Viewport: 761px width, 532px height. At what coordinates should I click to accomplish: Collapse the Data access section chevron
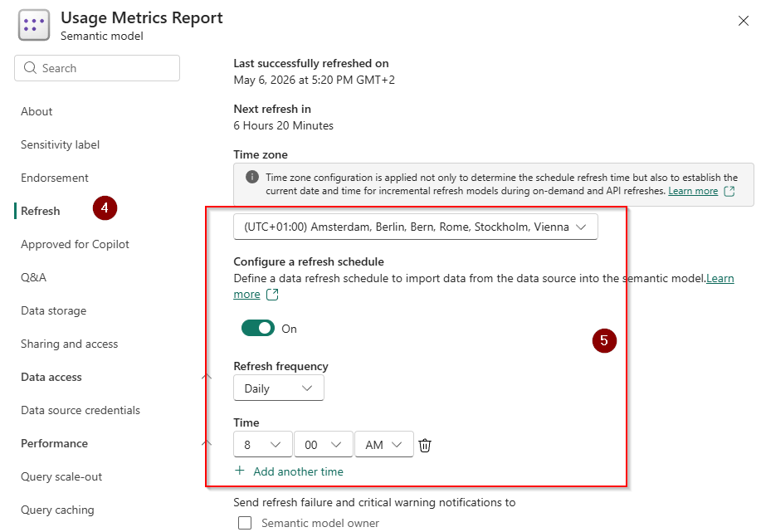point(207,377)
